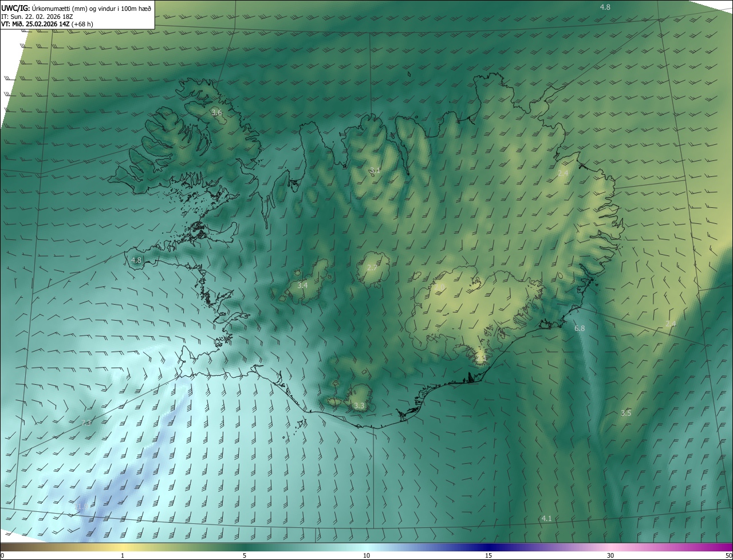Click the 2.0 value label on Vatnajökull glacier
Image resolution: width=733 pixels, height=560 pixels.
(440, 286)
